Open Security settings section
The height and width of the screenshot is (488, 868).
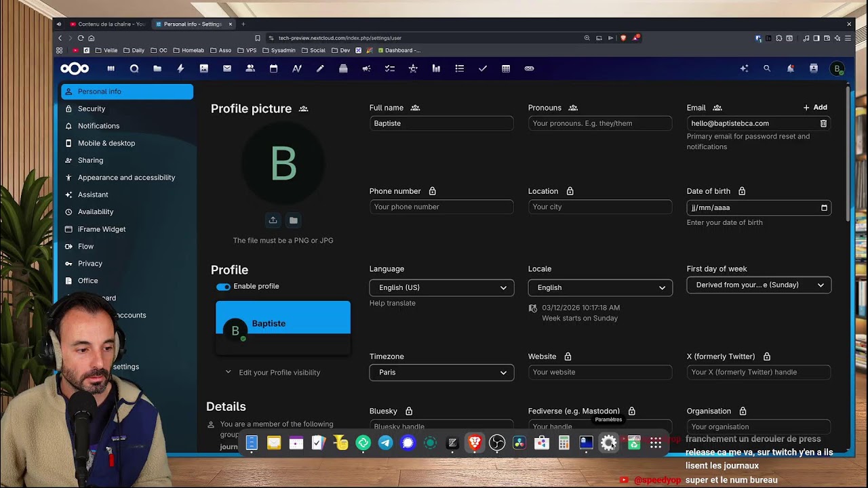pos(127,108)
